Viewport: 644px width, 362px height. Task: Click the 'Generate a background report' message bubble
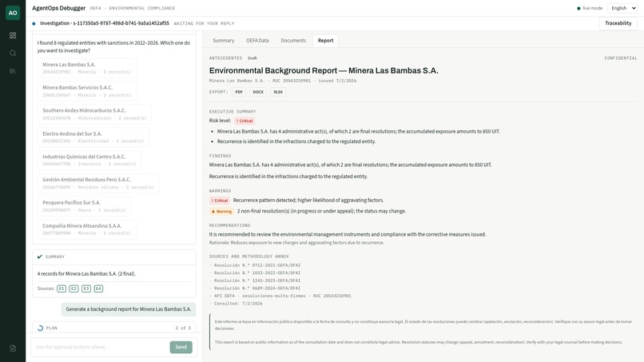(x=129, y=309)
